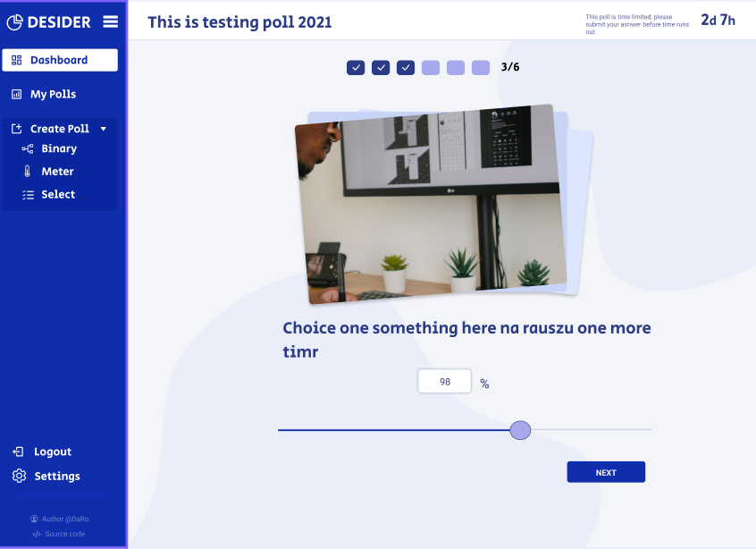Click the 3/6 progress counter
The width and height of the screenshot is (756, 549).
click(510, 67)
